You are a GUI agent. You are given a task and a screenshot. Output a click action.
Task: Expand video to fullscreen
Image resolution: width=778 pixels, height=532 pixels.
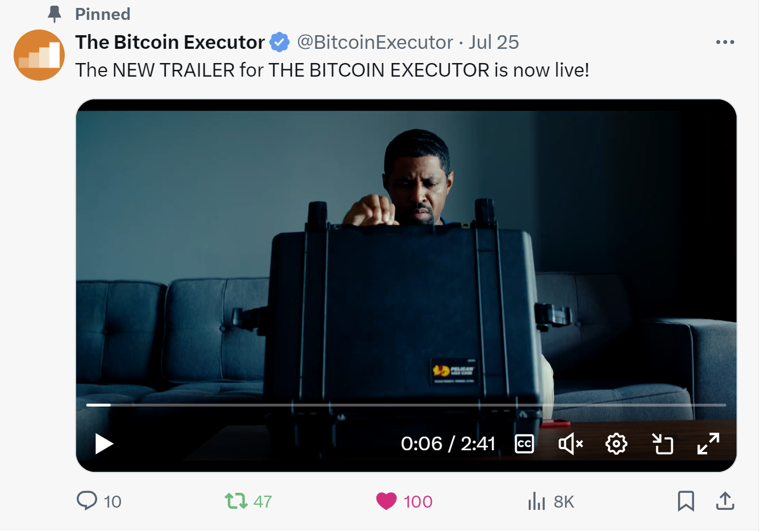point(708,444)
